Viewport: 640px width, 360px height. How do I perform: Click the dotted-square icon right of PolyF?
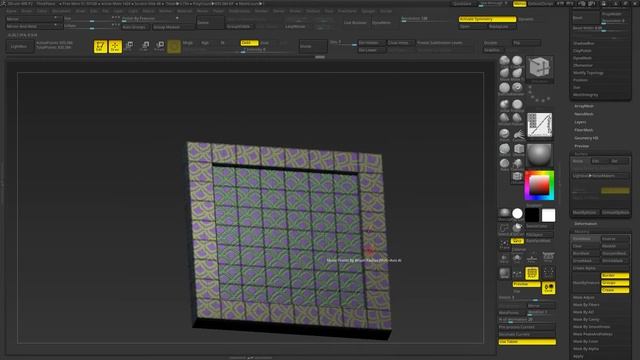pyautogui.click(x=549, y=273)
